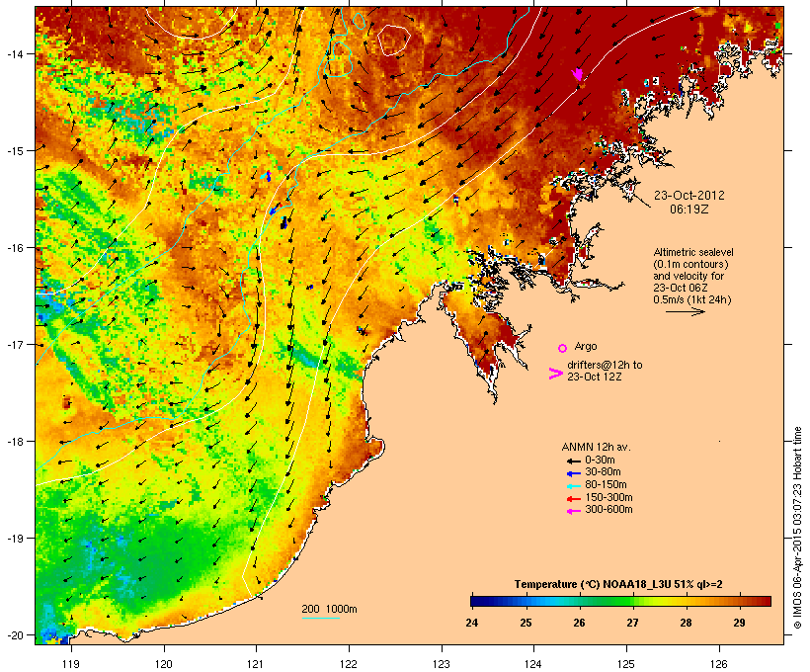The height and width of the screenshot is (672, 810).
Task: Click the '200 1000m' isobath label
Action: [x=329, y=609]
